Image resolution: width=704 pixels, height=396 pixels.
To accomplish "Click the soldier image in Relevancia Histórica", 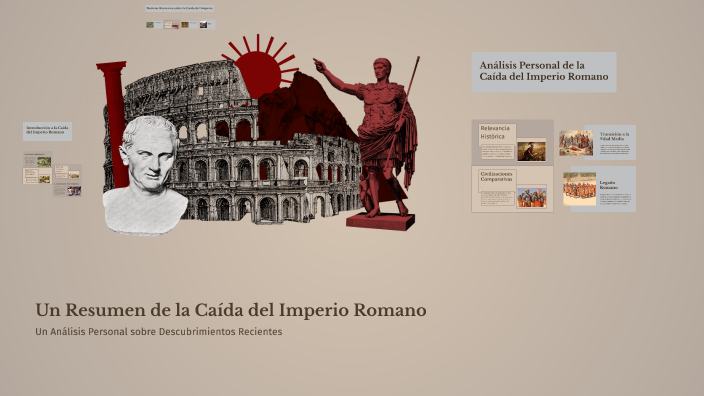I will (x=531, y=151).
